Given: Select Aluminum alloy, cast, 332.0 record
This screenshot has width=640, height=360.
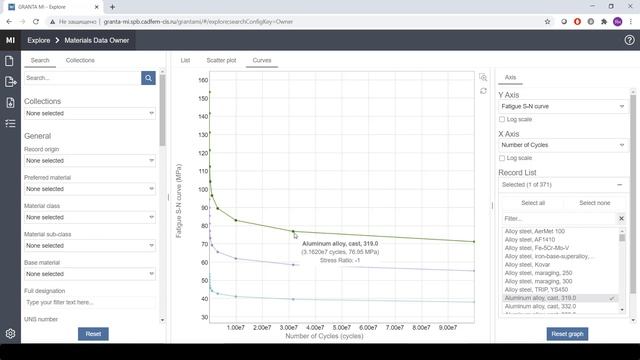Looking at the screenshot, I should click(540, 307).
